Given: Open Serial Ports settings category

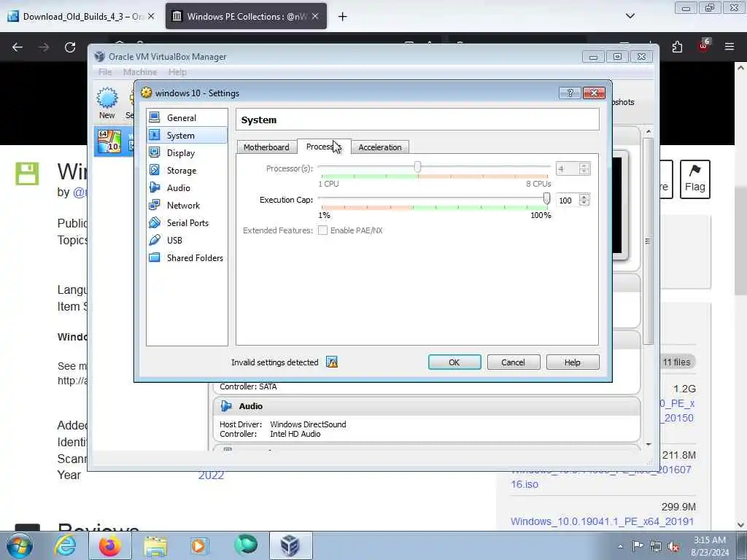Looking at the screenshot, I should pyautogui.click(x=187, y=223).
